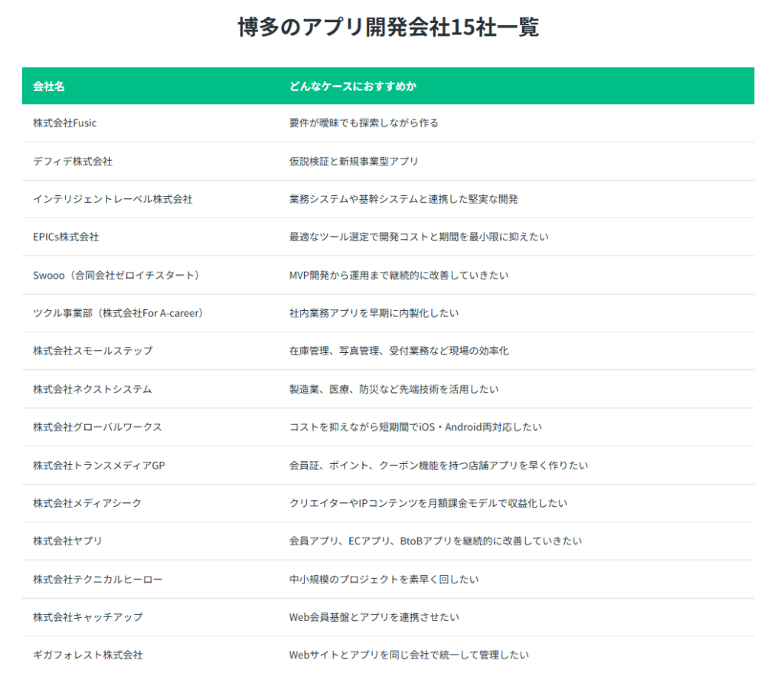The width and height of the screenshot is (784, 683).
Task: Select the 株式会社Fusic company name
Action: (x=65, y=123)
